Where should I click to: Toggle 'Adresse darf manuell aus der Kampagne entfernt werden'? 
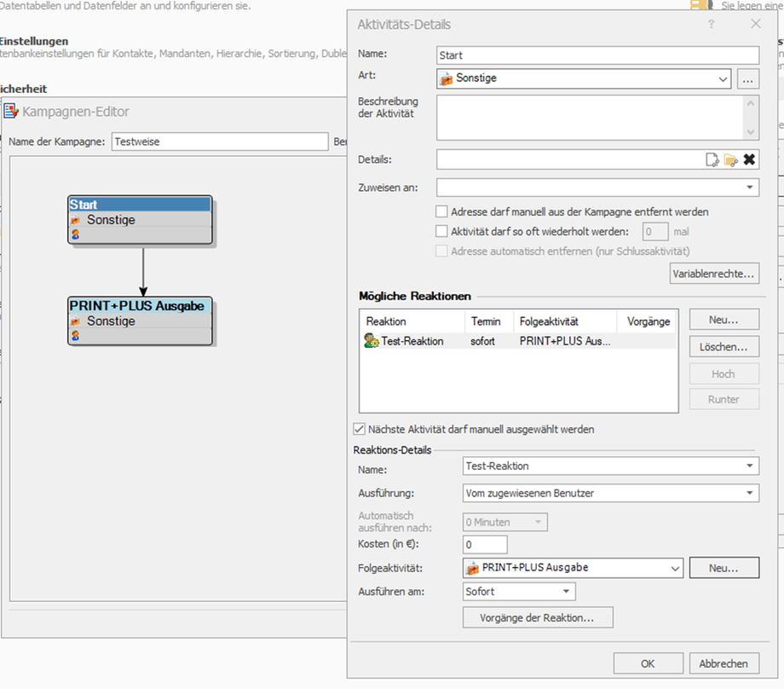click(x=441, y=211)
